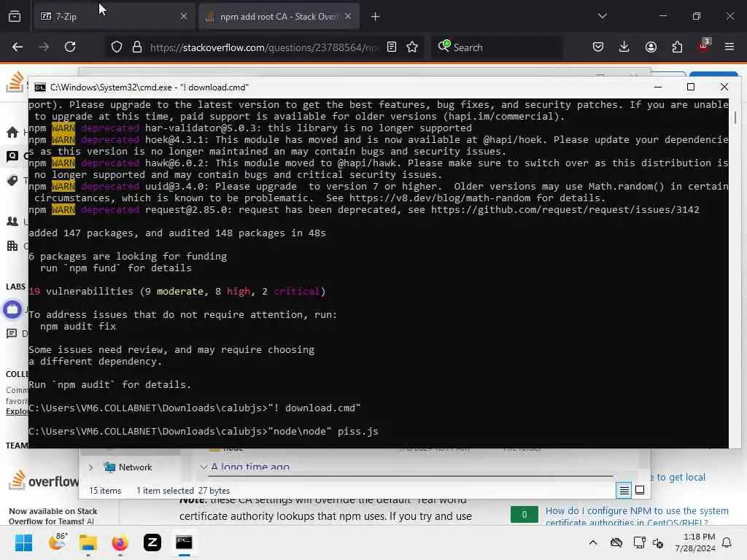The image size is (747, 560).
Task: Click the uBlock Origin extension icon
Action: (704, 46)
